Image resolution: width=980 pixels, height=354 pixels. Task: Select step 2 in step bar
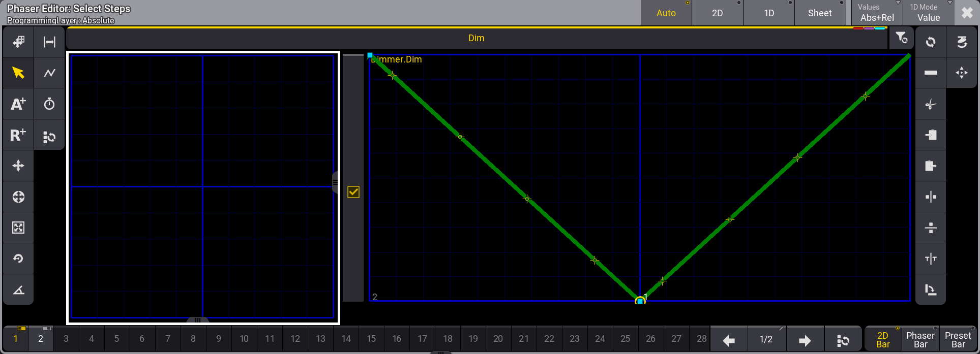[x=41, y=339]
